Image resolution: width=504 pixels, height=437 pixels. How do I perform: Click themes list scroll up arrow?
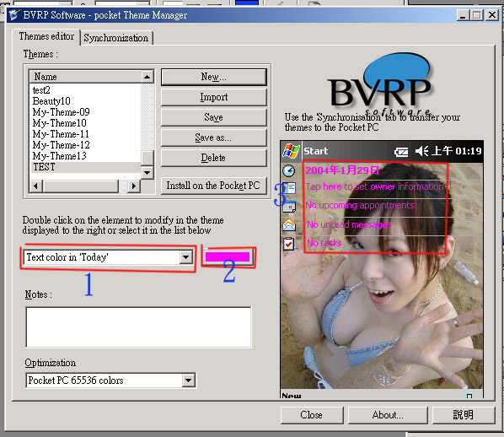click(x=147, y=77)
